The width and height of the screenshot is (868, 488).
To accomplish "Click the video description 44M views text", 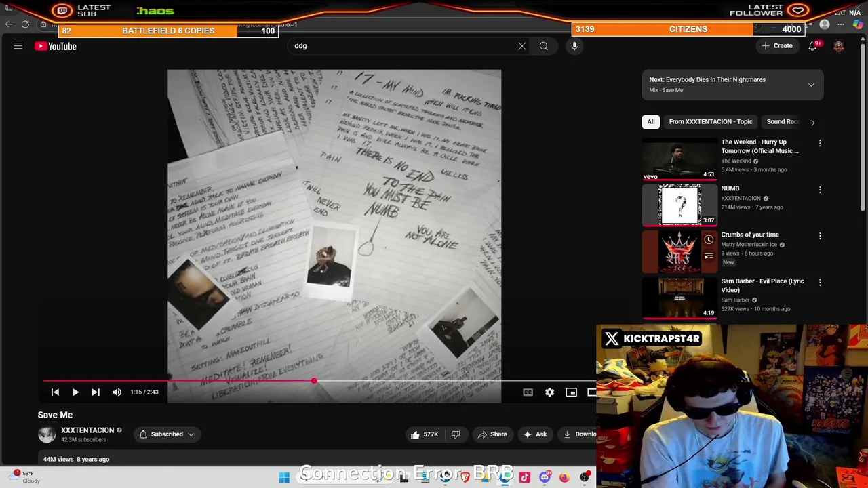I will pos(58,460).
